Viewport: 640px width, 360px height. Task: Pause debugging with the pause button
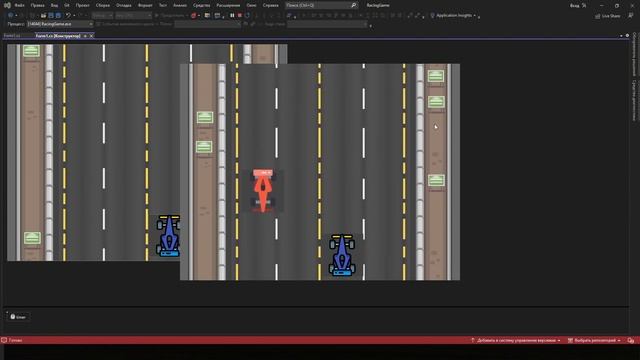click(x=232, y=16)
